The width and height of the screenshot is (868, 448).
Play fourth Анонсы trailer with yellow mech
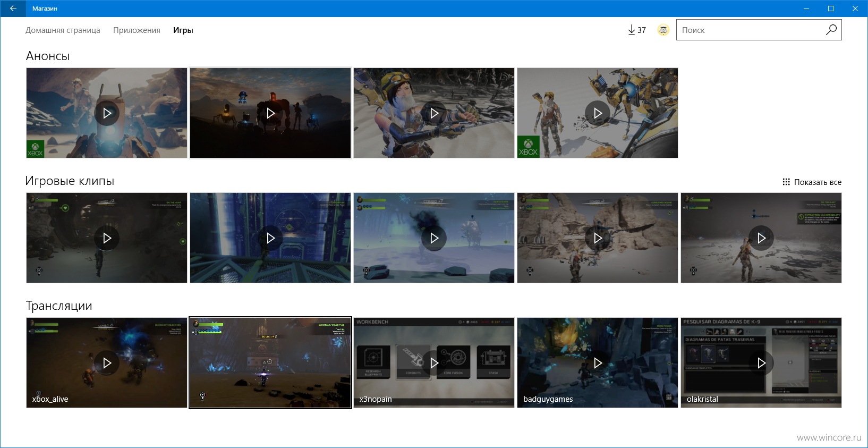[x=598, y=113]
